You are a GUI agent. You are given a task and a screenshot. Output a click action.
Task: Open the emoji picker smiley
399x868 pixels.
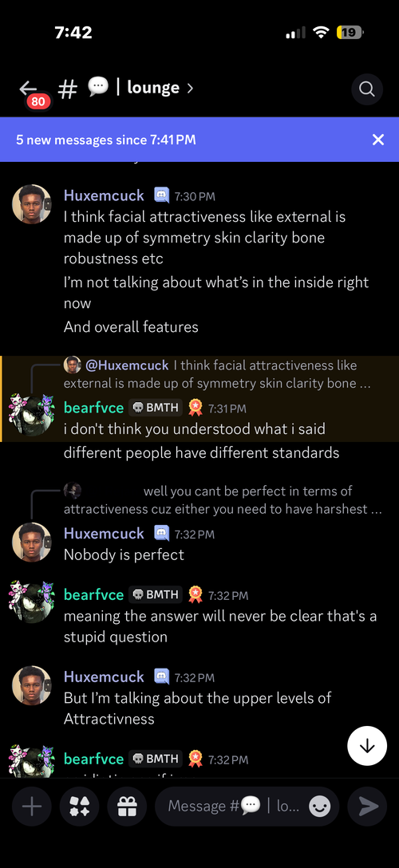coord(320,807)
